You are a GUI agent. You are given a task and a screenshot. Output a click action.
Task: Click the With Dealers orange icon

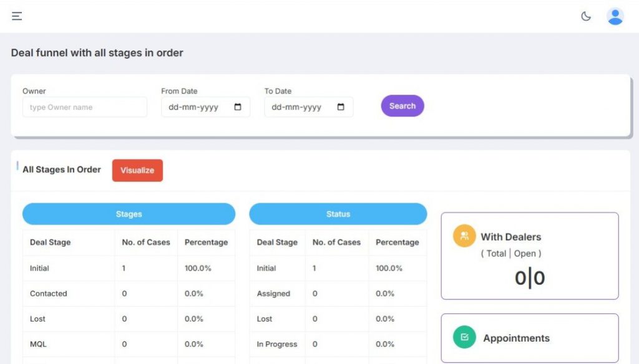464,236
